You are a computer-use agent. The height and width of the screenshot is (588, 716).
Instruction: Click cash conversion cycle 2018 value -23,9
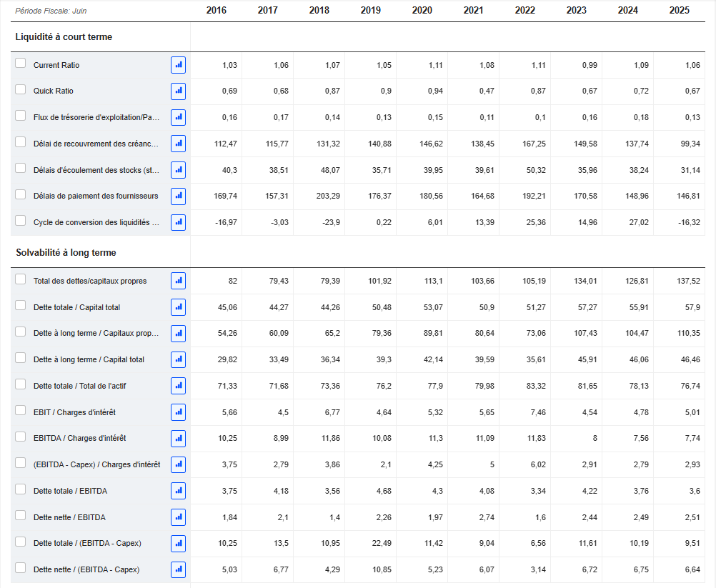(x=330, y=222)
